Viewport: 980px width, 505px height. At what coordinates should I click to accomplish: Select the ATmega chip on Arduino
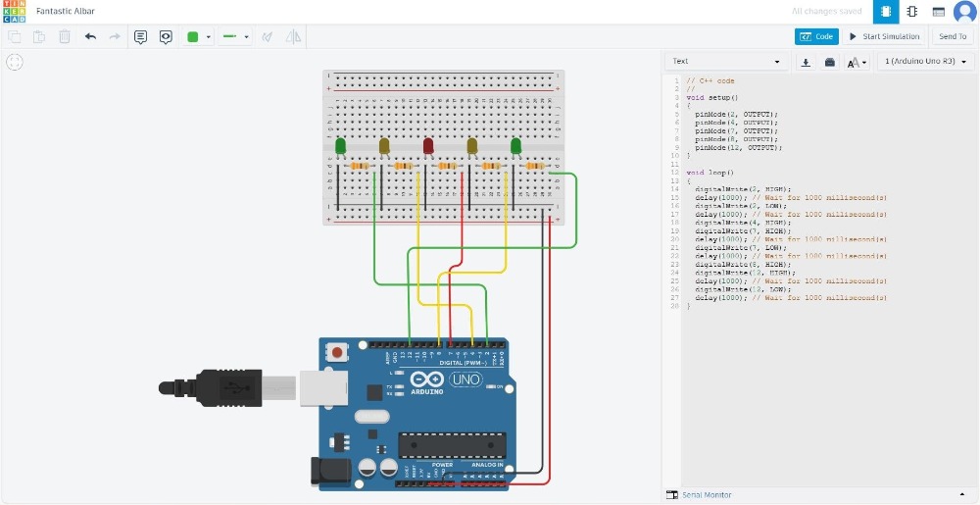coord(452,444)
